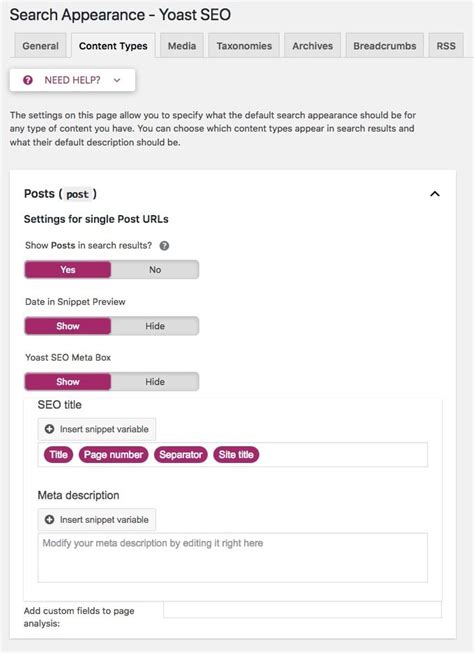Go to the General tab
The width and height of the screenshot is (474, 653).
click(x=40, y=46)
